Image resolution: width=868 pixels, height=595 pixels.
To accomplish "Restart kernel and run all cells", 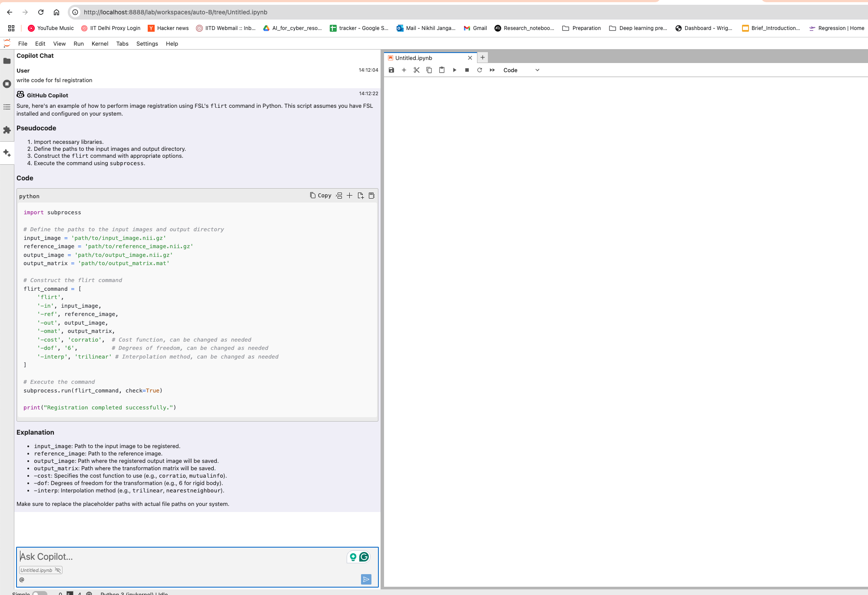I will [x=492, y=70].
